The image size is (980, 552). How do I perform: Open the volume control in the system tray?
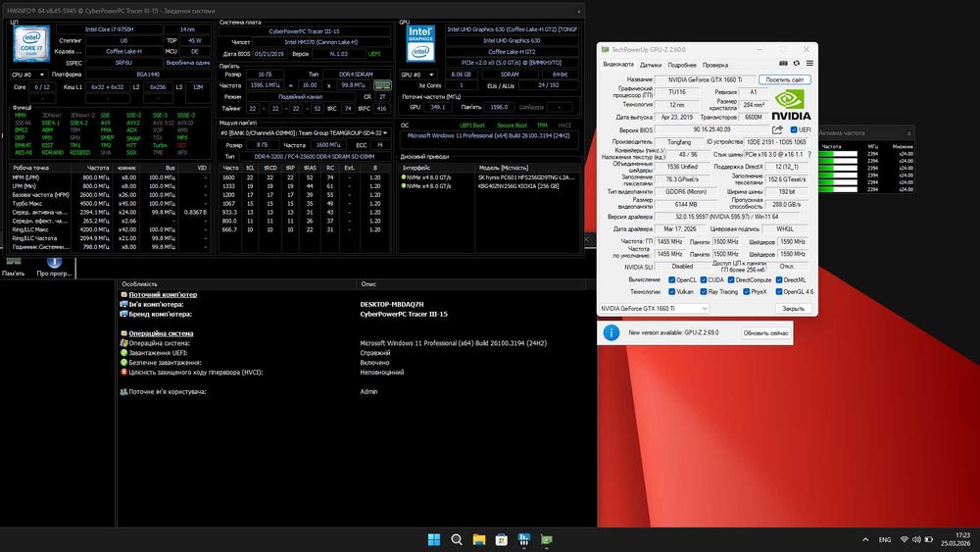click(x=916, y=539)
